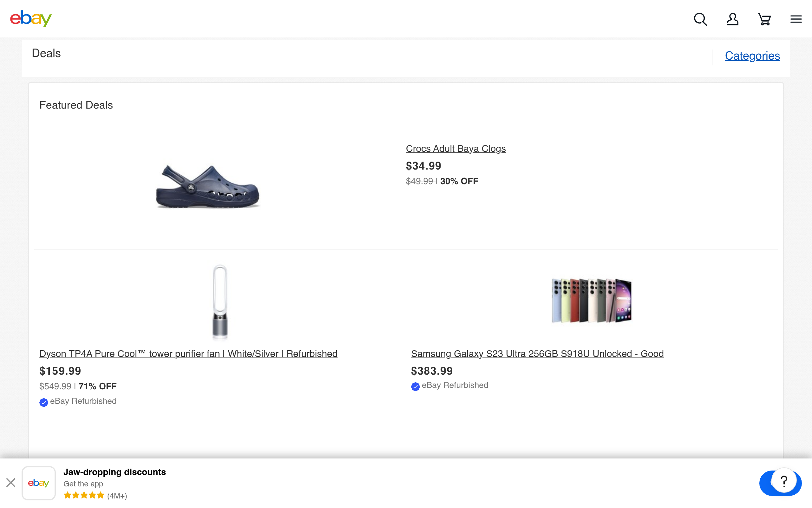Click the 30% OFF label
This screenshot has height=508, width=812.
[x=459, y=181]
